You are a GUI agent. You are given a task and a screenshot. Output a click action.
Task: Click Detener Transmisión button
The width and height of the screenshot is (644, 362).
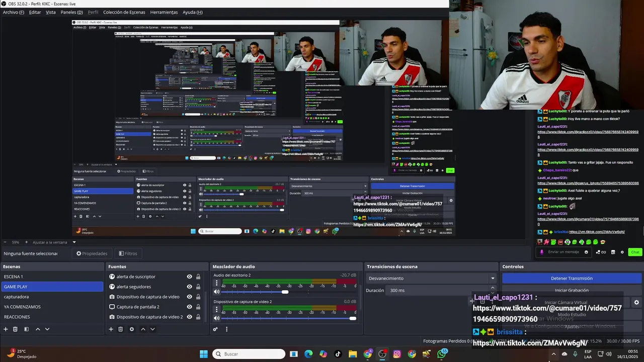pyautogui.click(x=572, y=278)
